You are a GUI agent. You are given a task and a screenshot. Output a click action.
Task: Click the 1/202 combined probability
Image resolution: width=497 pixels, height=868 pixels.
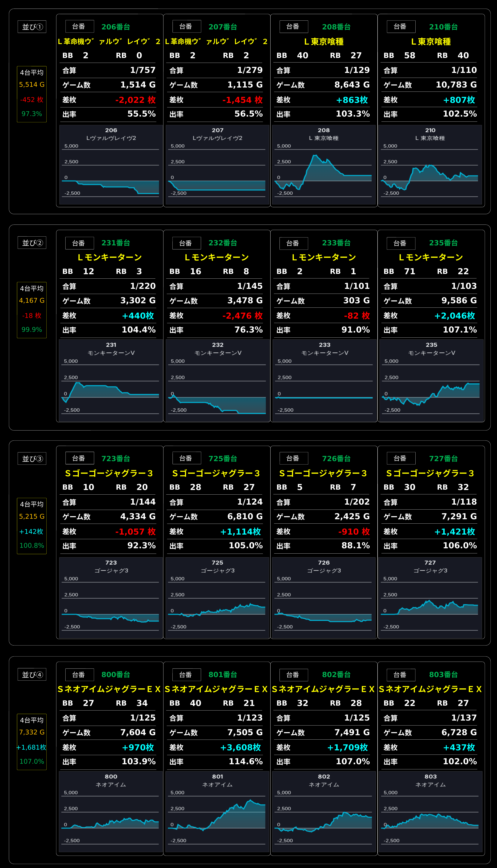[x=357, y=502]
